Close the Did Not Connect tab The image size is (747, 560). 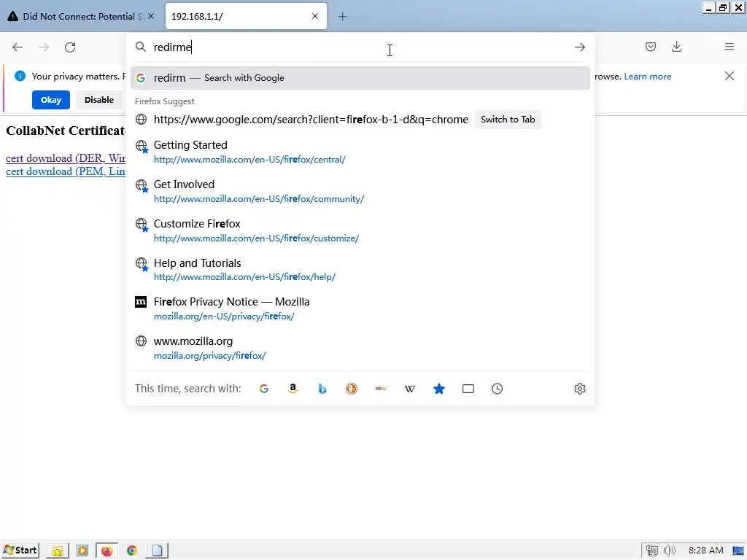tap(151, 16)
